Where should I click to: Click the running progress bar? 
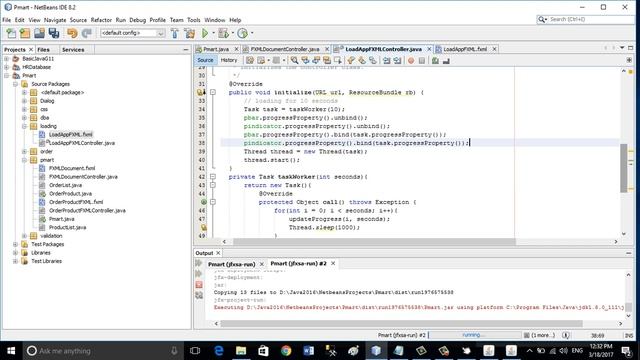(x=474, y=335)
